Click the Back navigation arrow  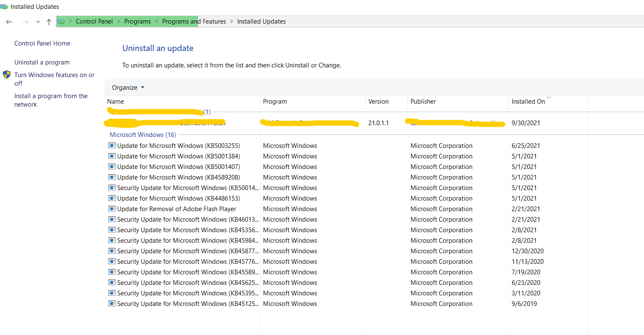9,22
